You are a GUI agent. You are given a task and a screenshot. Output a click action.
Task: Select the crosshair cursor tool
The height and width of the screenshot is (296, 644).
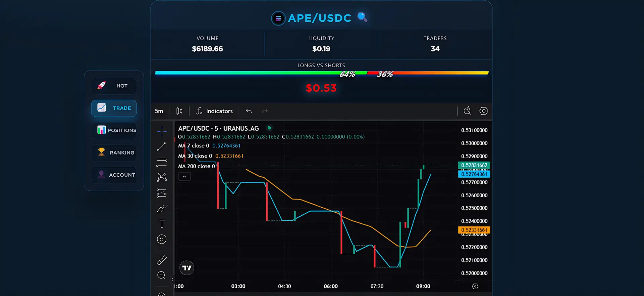[162, 131]
